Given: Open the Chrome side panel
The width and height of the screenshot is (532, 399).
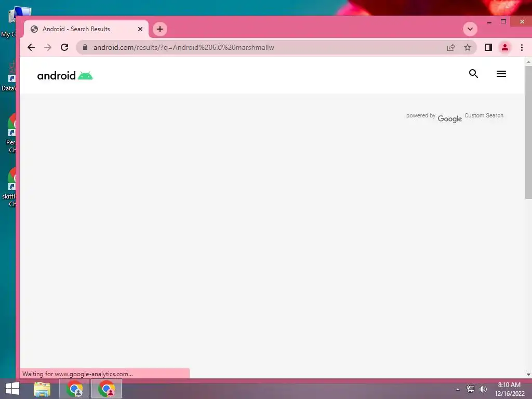Looking at the screenshot, I should (x=488, y=47).
